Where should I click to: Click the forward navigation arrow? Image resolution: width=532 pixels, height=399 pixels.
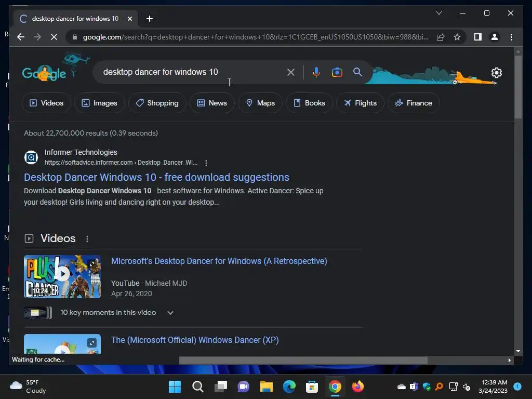click(x=37, y=37)
